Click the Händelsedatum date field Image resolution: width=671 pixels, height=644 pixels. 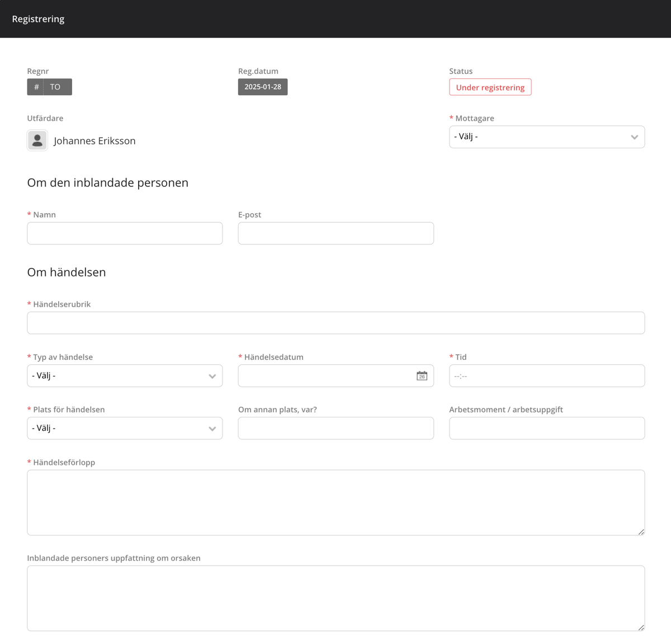tap(324, 376)
